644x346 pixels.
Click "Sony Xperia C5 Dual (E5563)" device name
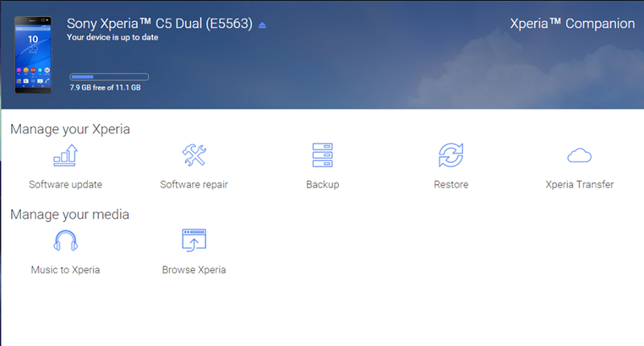159,24
